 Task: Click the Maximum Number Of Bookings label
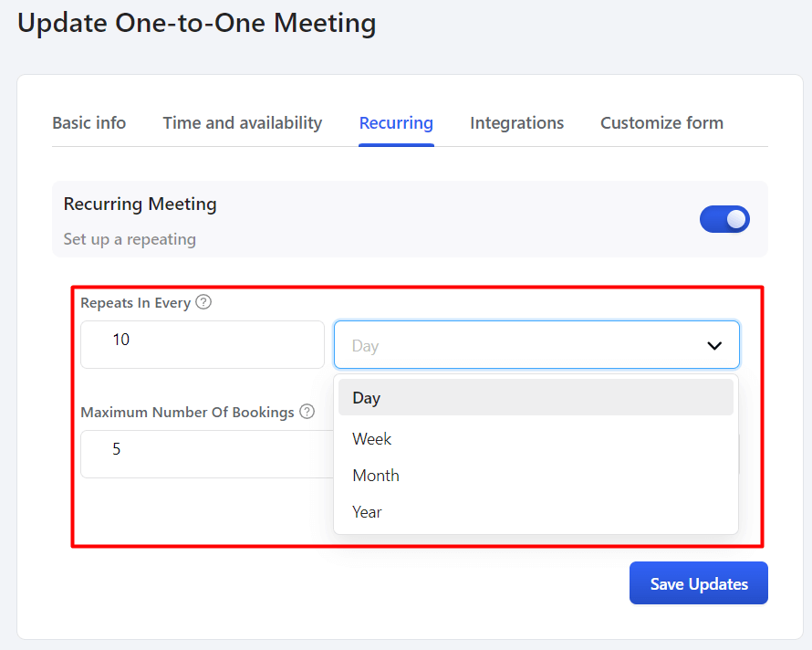click(187, 412)
